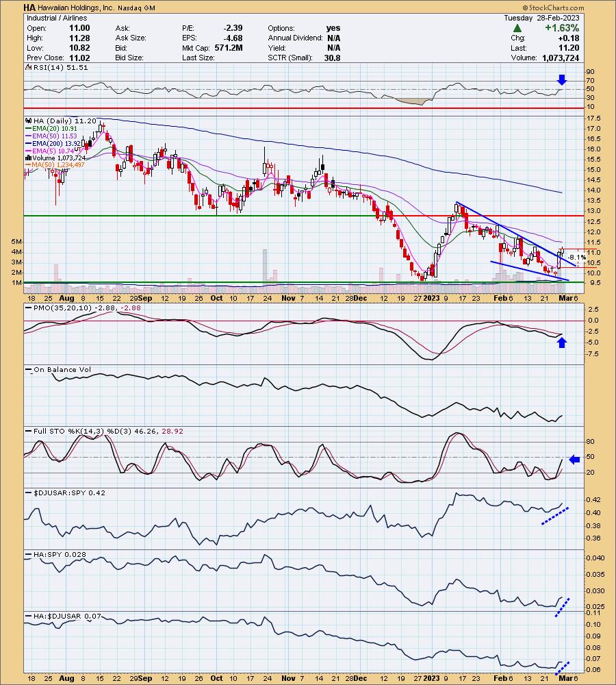This screenshot has height=685, width=616.
Task: Click the Nasdaq GM exchange label
Action: point(136,8)
